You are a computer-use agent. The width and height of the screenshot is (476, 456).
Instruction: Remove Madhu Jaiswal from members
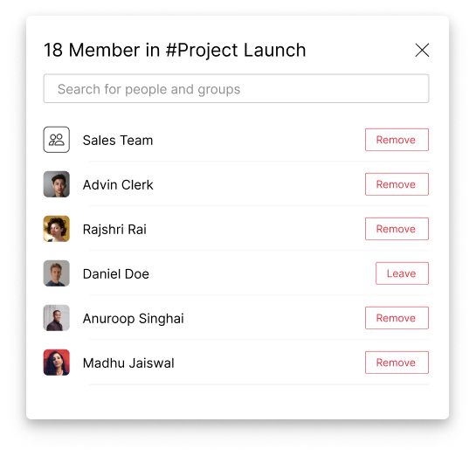397,363
